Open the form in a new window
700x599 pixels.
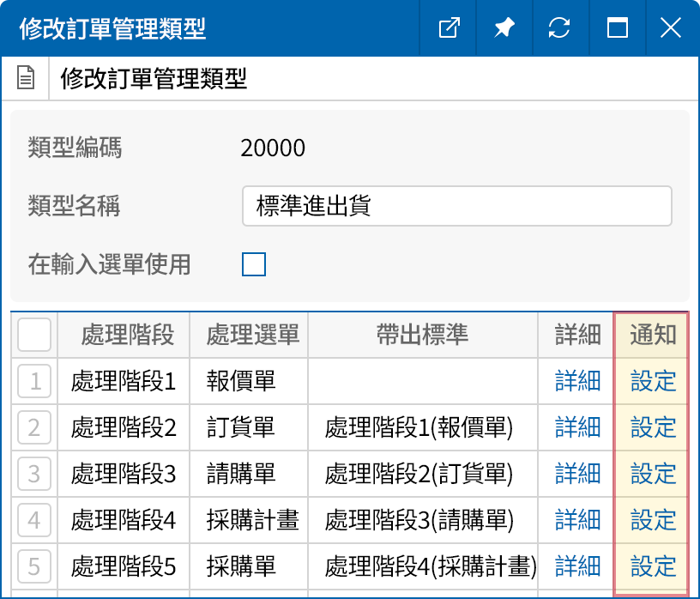[x=448, y=28]
